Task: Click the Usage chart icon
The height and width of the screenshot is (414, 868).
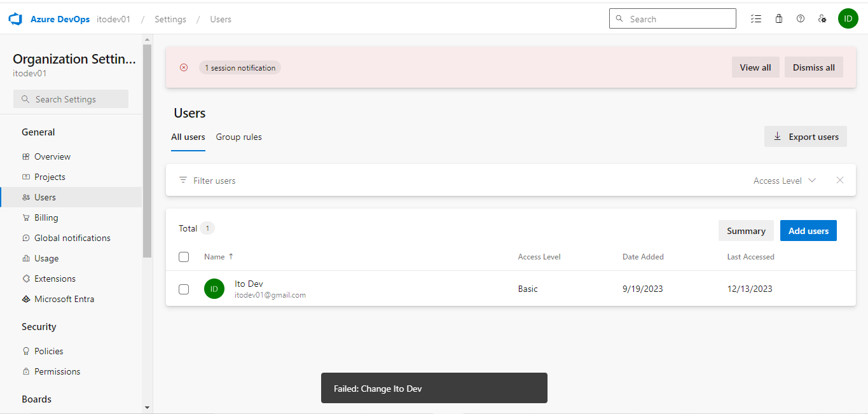Action: coord(26,258)
